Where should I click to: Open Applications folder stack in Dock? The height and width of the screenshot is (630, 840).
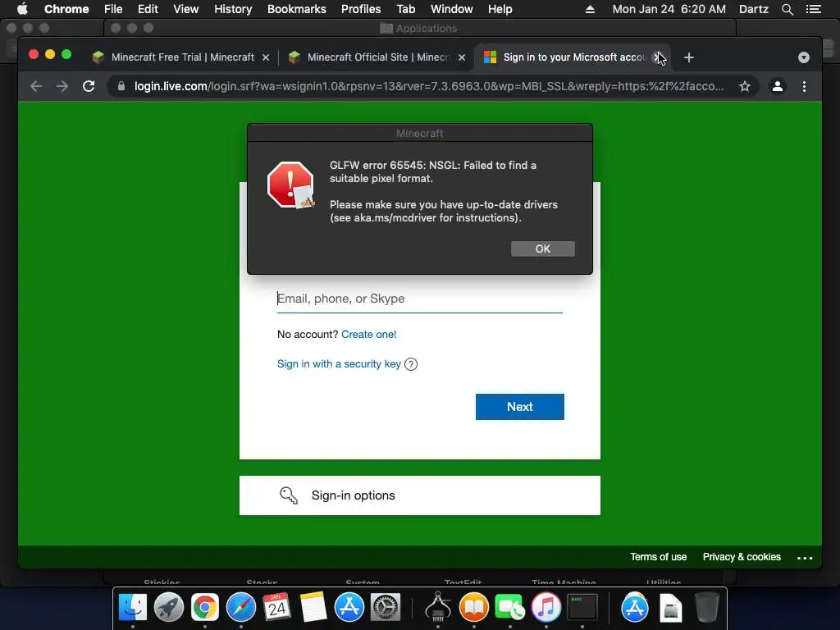[634, 608]
